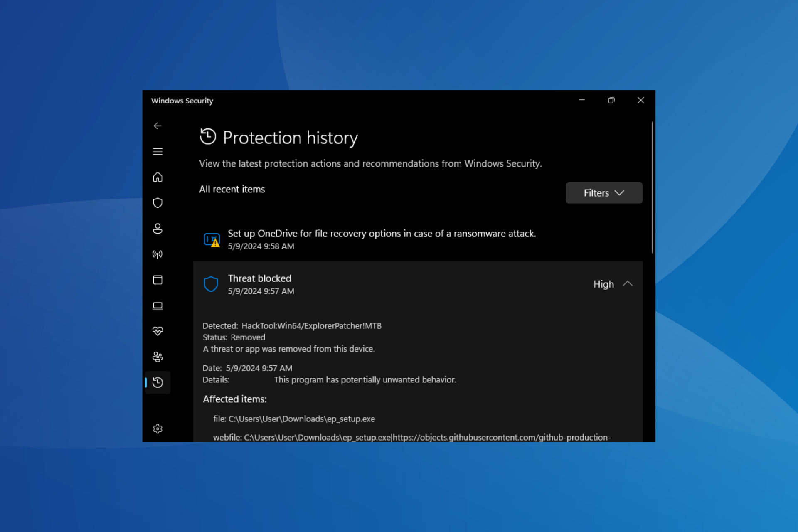Restore down the Windows Security window

(x=611, y=100)
